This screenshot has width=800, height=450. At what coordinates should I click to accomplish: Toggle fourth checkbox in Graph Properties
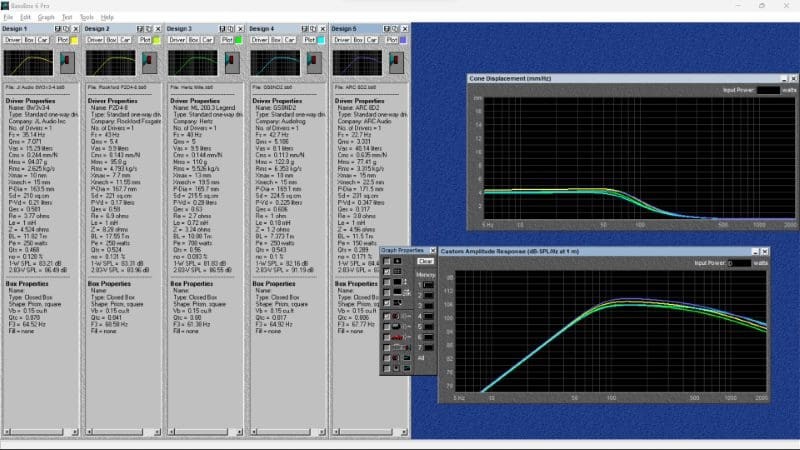coord(387,293)
